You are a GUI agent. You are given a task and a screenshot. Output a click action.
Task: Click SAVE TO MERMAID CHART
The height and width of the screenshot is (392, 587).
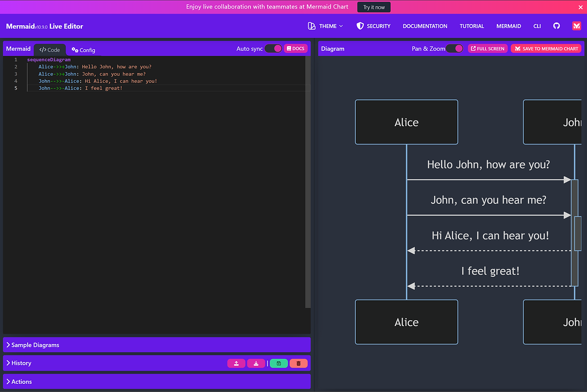pyautogui.click(x=546, y=48)
